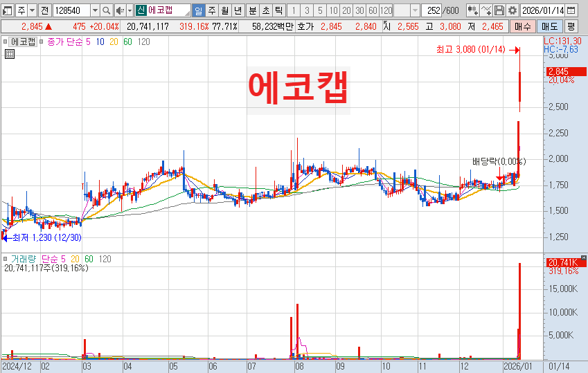Click the floppy disk save icon
The width and height of the screenshot is (588, 373).
(x=499, y=10)
